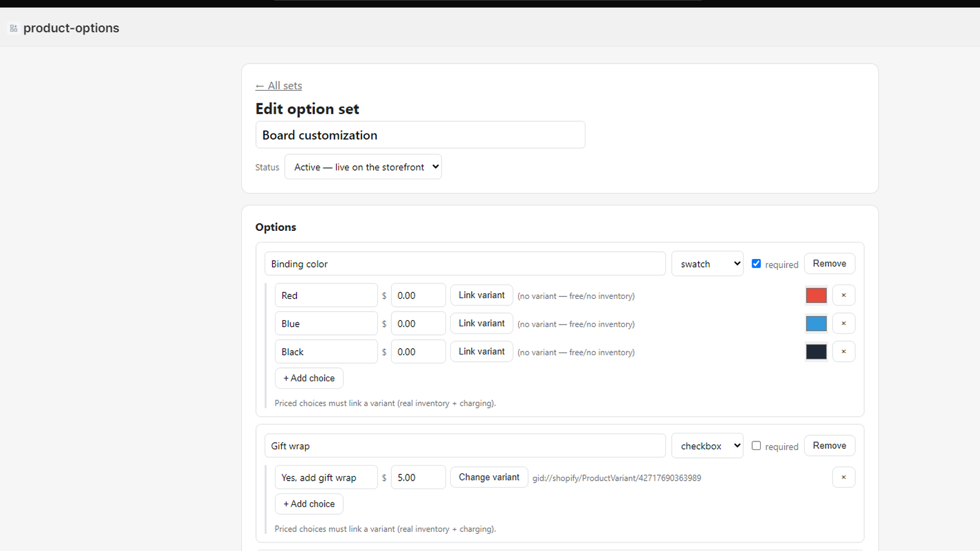Remove the gift wrap choice with × icon

click(843, 477)
